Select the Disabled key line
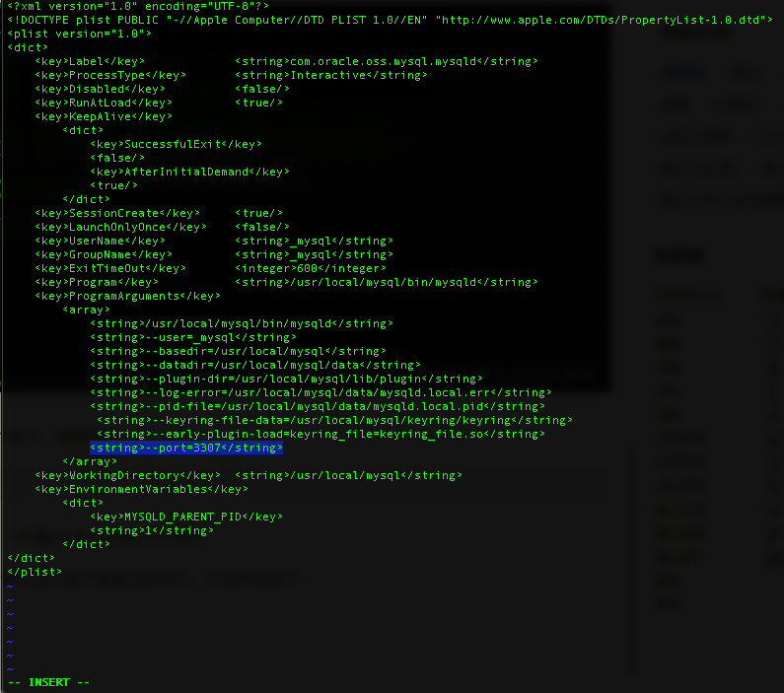Viewport: 784px width, 693px height. tap(100, 89)
